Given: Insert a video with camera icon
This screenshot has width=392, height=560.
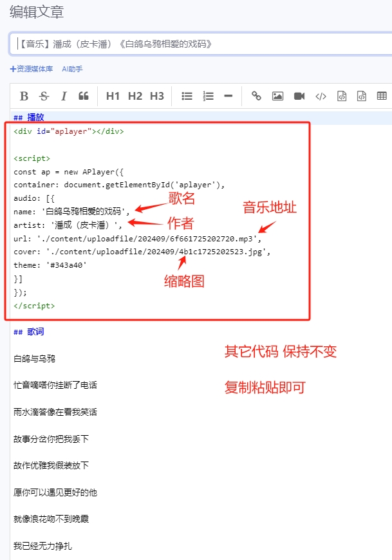Looking at the screenshot, I should tap(299, 96).
